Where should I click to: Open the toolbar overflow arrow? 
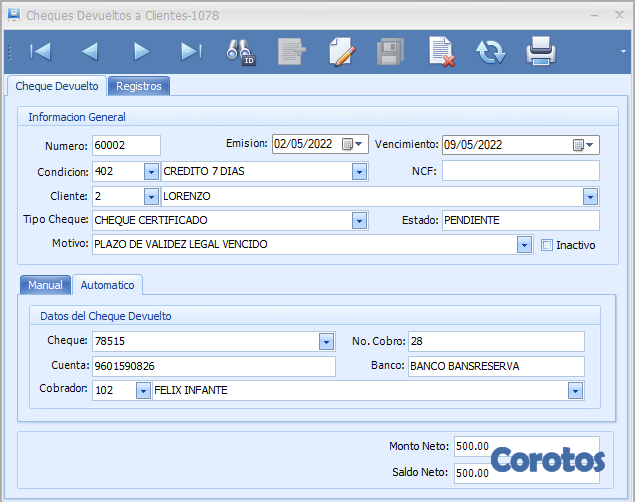point(623,51)
